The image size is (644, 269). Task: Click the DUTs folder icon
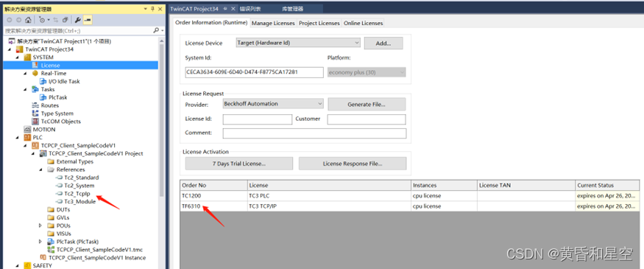point(51,210)
